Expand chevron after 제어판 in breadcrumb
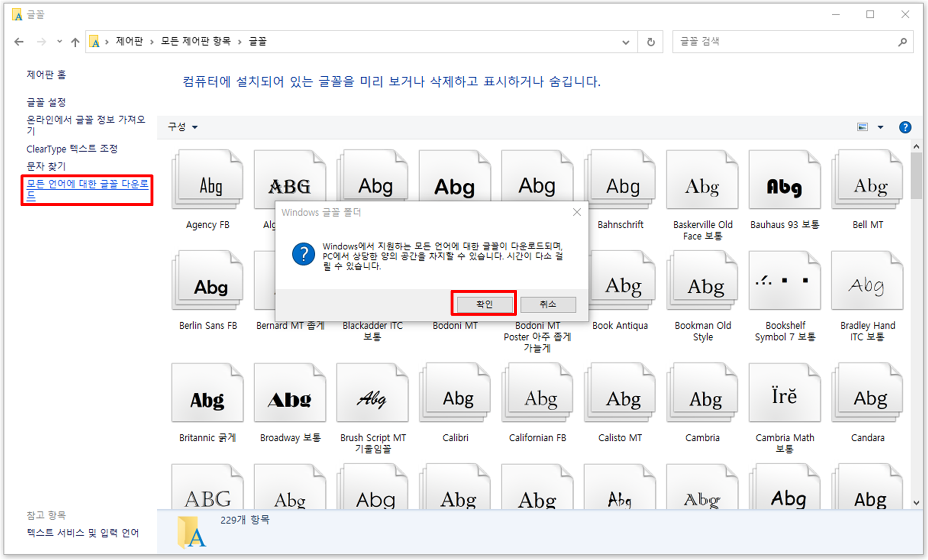The image size is (928, 560). (152, 42)
